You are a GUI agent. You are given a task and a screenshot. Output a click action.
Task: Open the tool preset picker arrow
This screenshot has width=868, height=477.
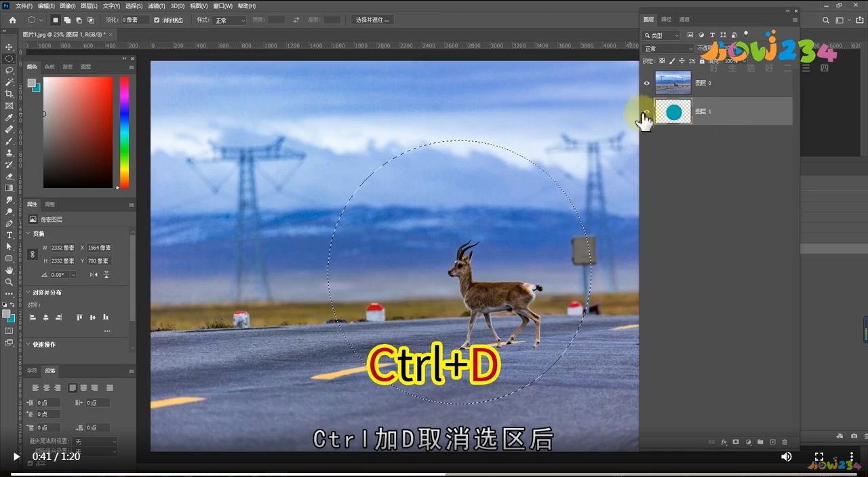coord(41,20)
